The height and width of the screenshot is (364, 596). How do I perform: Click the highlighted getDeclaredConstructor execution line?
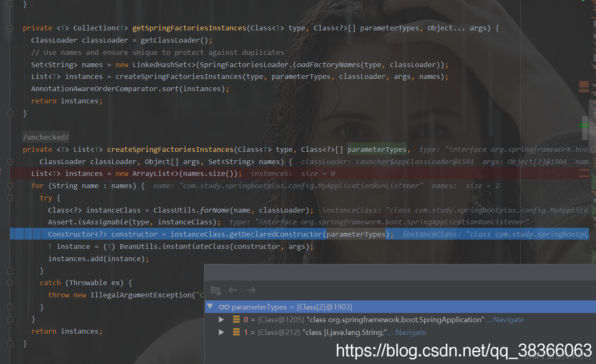[x=299, y=234]
